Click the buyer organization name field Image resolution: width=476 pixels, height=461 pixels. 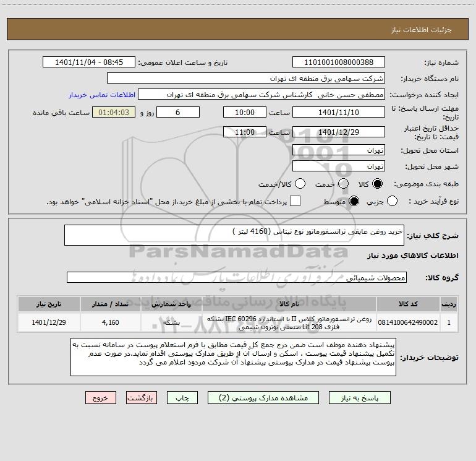pos(246,79)
